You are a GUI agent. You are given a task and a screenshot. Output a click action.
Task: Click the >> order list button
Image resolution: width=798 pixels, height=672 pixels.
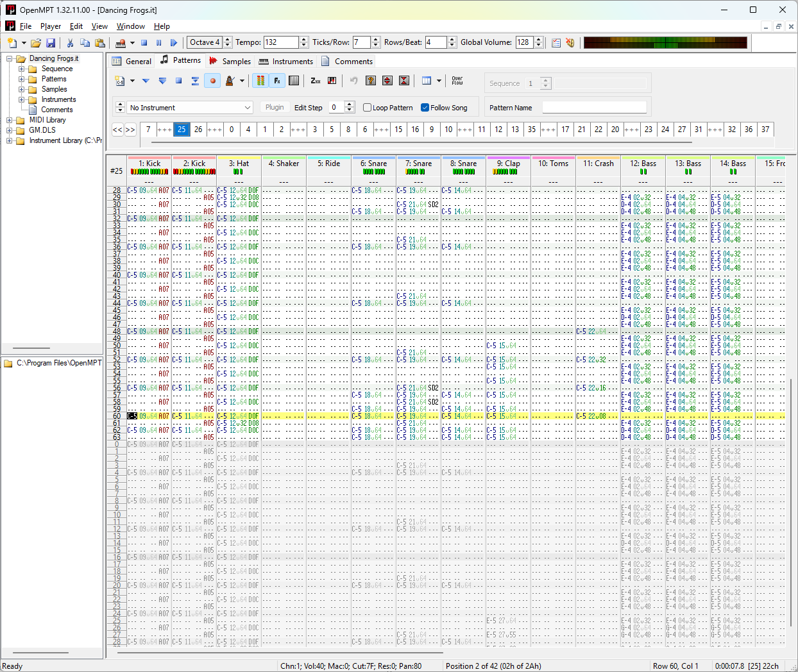click(x=130, y=130)
